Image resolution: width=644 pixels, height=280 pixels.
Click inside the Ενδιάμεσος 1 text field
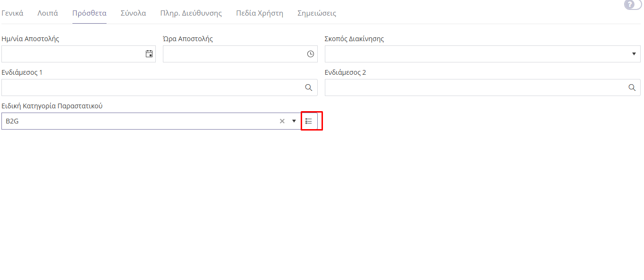tap(152, 87)
